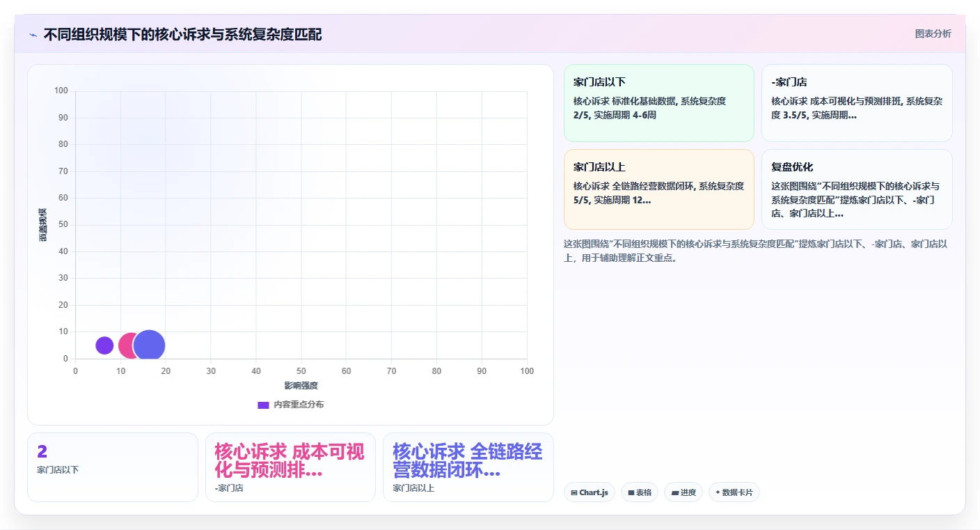The image size is (980, 530).
Task: Click the 表格 tag chip
Action: (639, 492)
